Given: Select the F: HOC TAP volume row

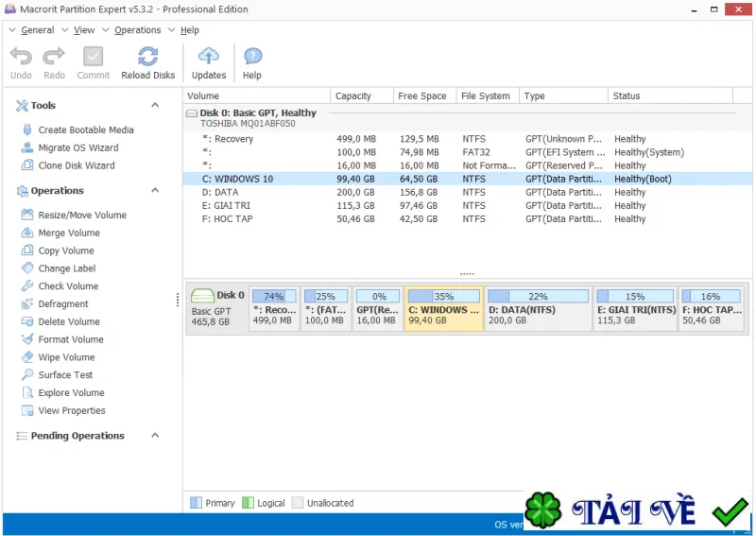Looking at the screenshot, I should point(468,218).
